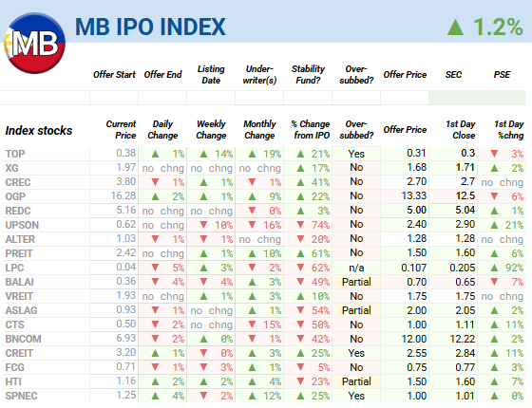
Task: Click the SEC column header
Action: 454,75
